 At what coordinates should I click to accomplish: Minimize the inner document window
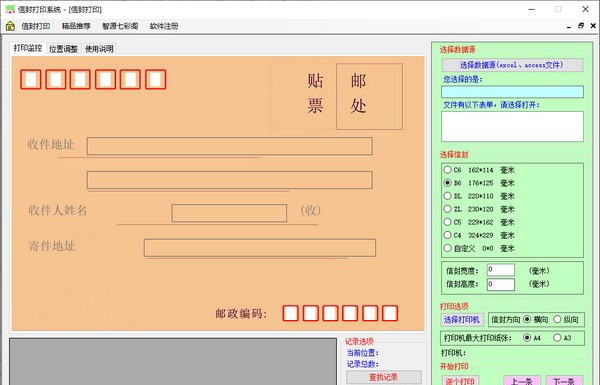pos(569,26)
